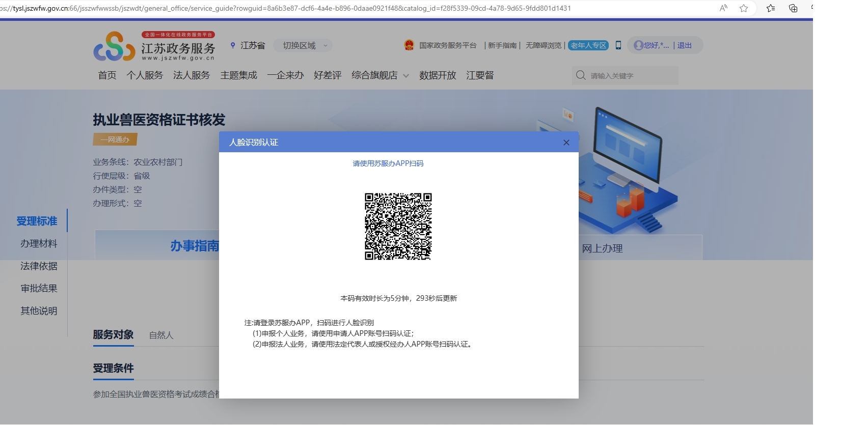Open the browser collections icon
The image size is (868, 425).
tap(793, 8)
